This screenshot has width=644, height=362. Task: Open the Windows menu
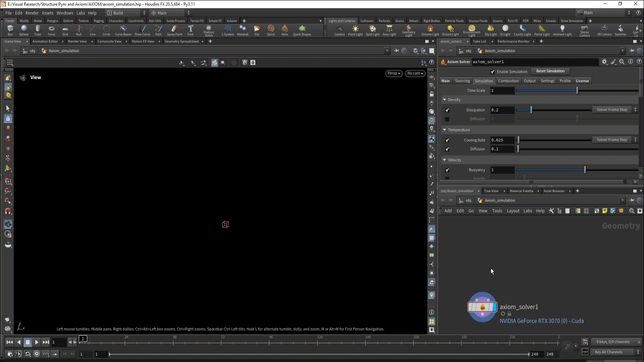coord(65,13)
